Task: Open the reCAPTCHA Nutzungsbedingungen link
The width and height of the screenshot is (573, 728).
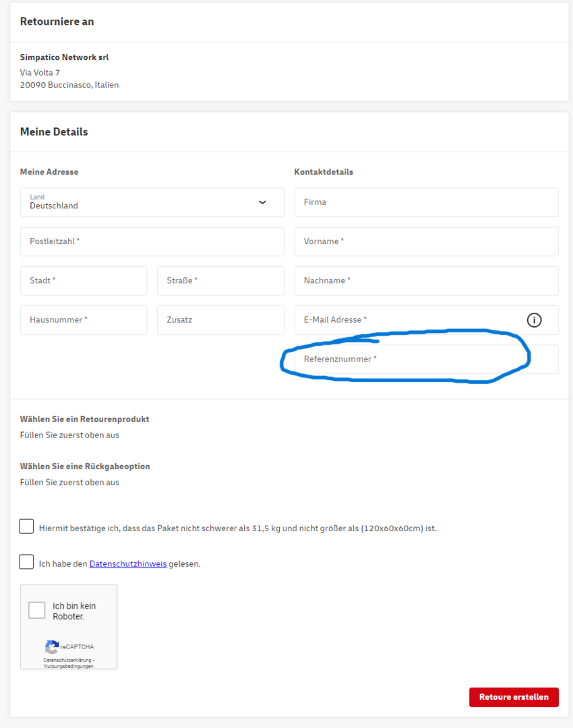Action: (69, 666)
